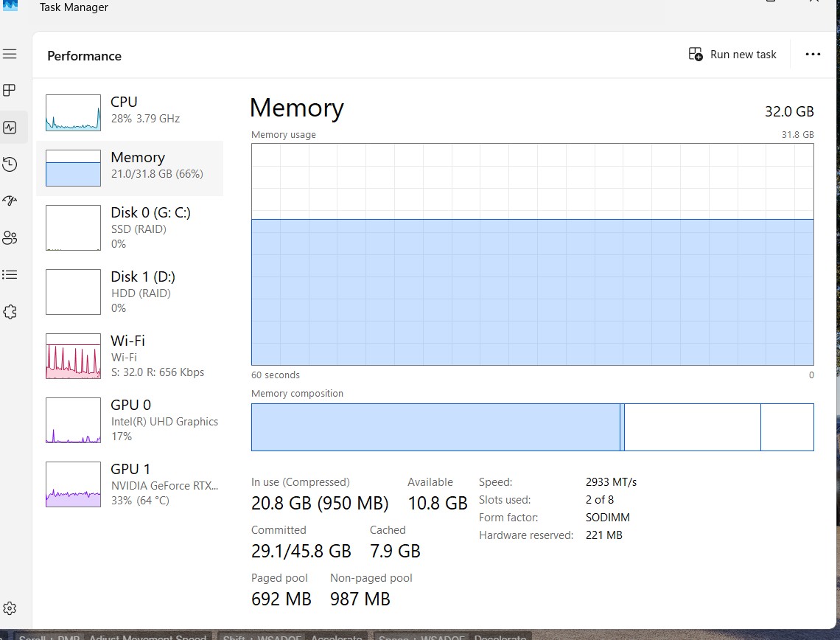This screenshot has width=840, height=640.
Task: Click the Run new task plus icon
Action: click(696, 54)
